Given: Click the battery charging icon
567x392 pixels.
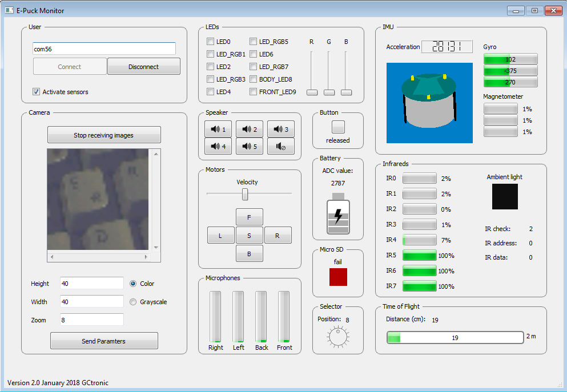Looking at the screenshot, I should (338, 216).
